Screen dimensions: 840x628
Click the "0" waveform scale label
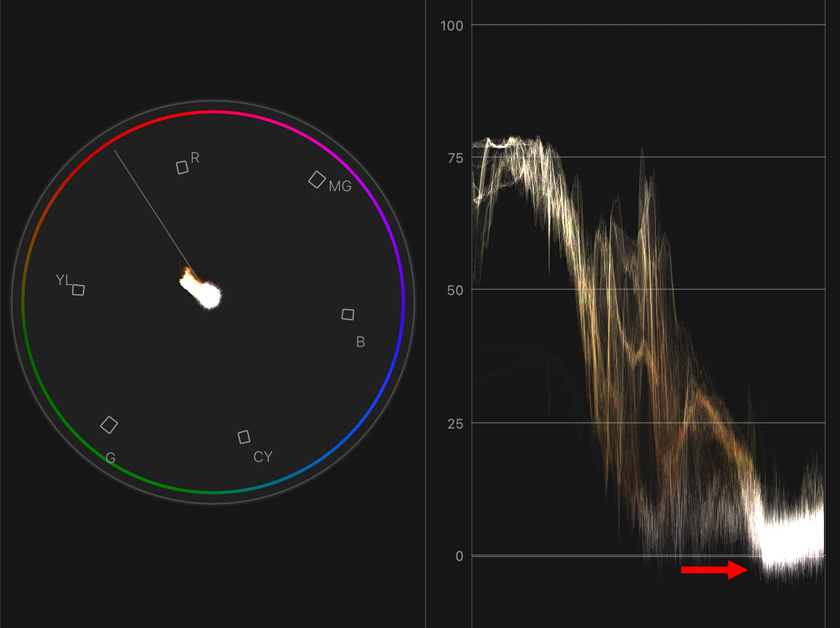(460, 556)
